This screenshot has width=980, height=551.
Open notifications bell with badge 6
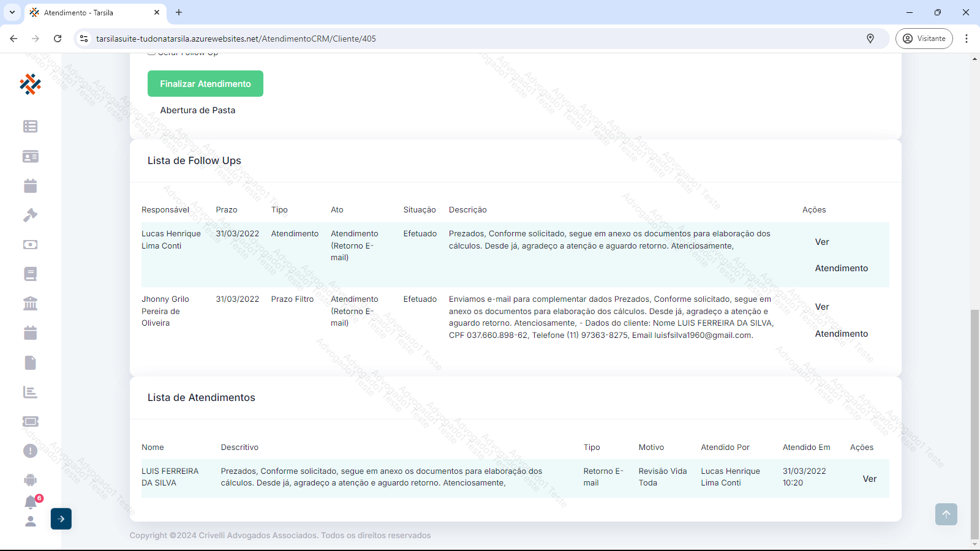pyautogui.click(x=31, y=503)
